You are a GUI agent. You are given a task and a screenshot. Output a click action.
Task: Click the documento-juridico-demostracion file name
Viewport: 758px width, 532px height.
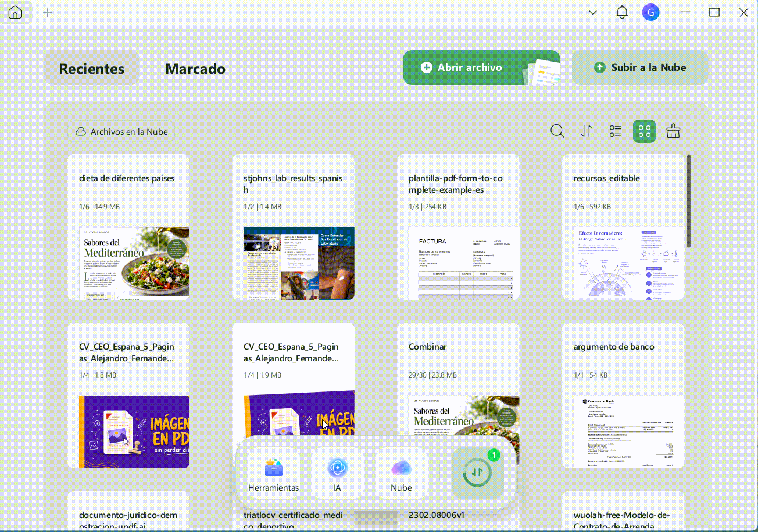(x=128, y=521)
